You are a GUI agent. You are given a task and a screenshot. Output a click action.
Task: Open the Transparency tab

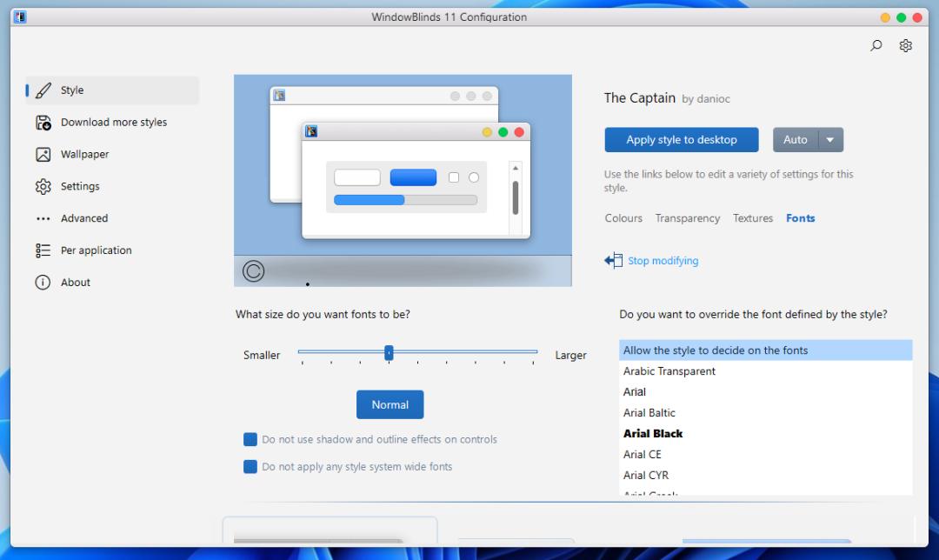[x=687, y=219]
